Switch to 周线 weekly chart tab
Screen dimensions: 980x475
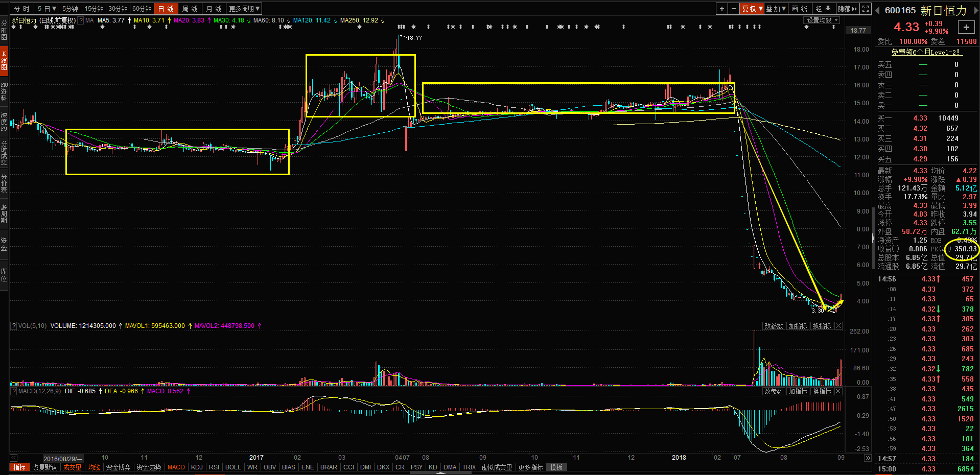190,9
